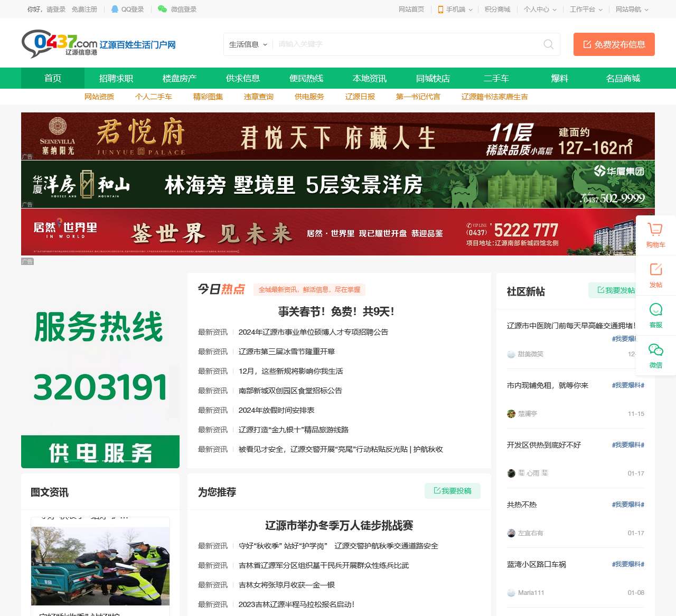Open the 购物车 shopping cart icon

coord(655,229)
